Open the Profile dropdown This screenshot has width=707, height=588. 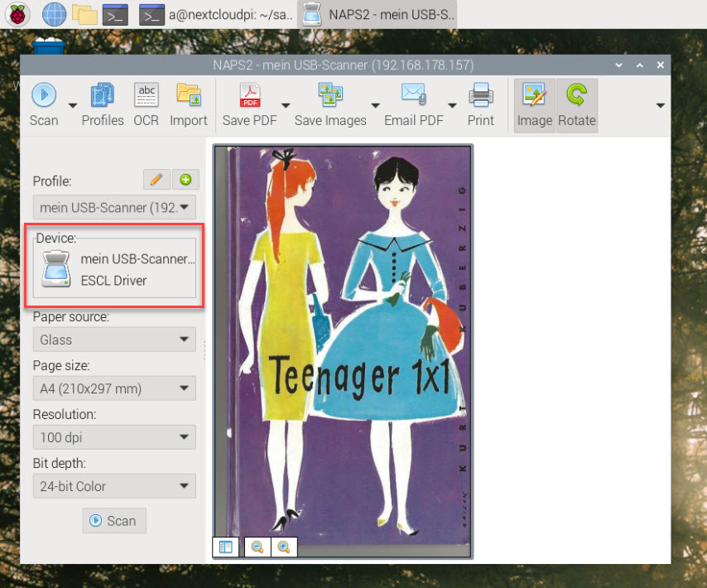coord(114,207)
